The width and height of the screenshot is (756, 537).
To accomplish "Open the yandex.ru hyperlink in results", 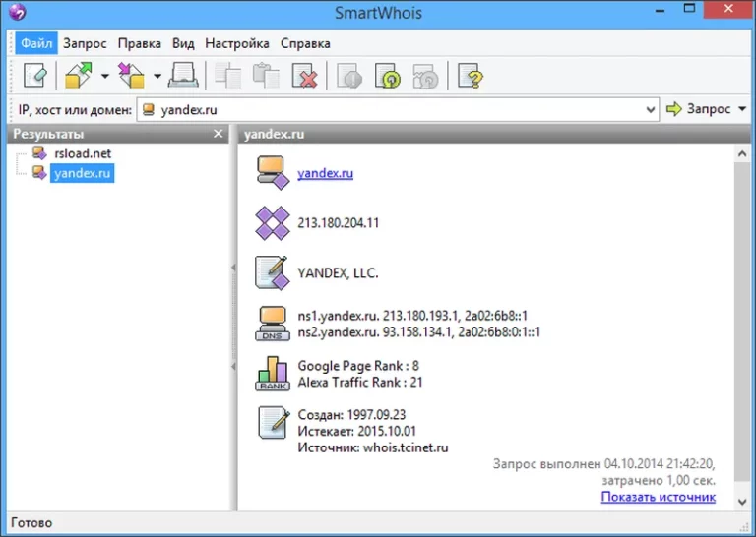I will 325,173.
